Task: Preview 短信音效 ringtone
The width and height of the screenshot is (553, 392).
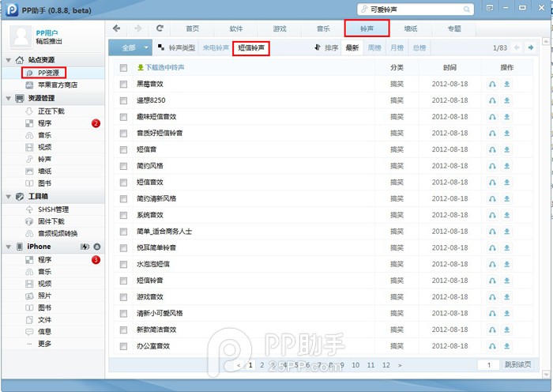Action: 492,183
